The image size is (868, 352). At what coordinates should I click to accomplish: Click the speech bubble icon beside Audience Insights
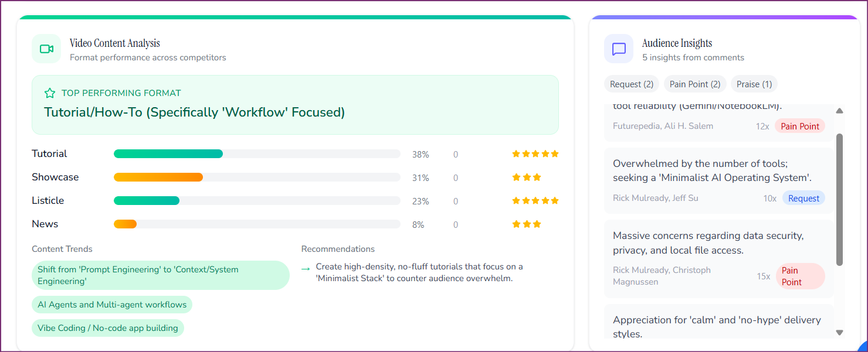(618, 49)
